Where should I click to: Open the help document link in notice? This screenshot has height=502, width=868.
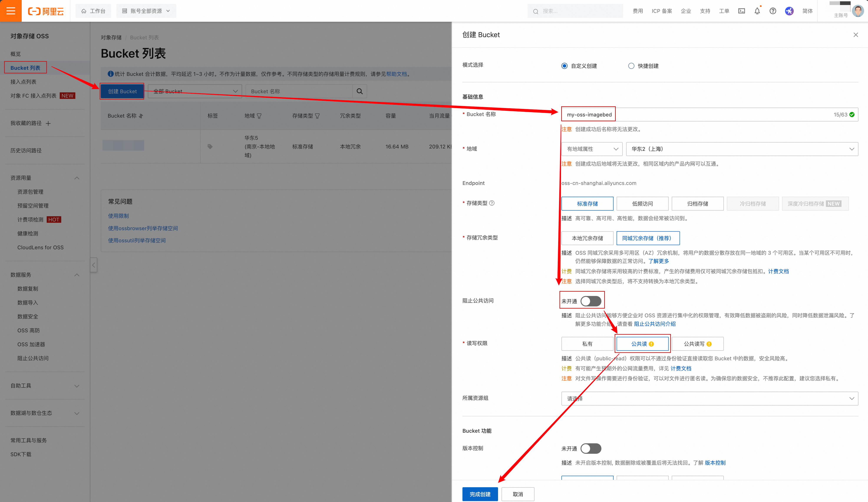click(x=396, y=74)
